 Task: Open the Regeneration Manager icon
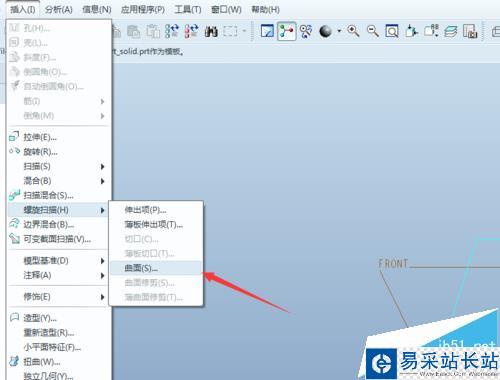(192, 31)
